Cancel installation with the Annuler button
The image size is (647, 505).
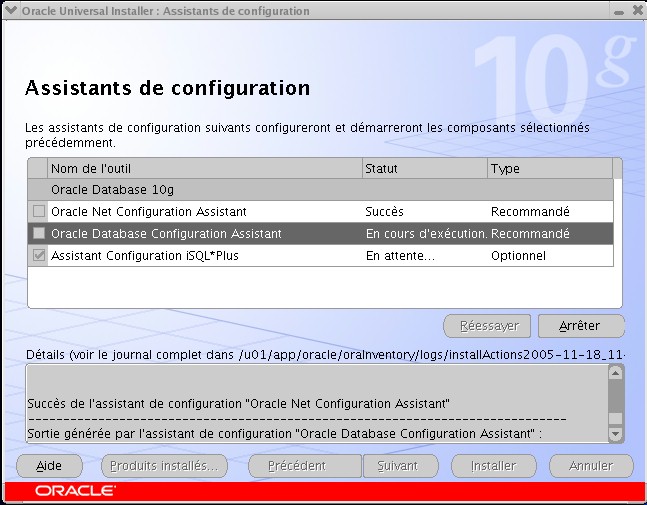(x=591, y=466)
